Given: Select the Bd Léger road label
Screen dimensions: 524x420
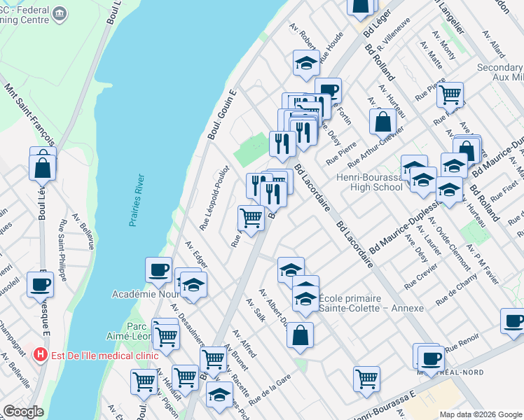Looking at the screenshot, I should [377, 23].
